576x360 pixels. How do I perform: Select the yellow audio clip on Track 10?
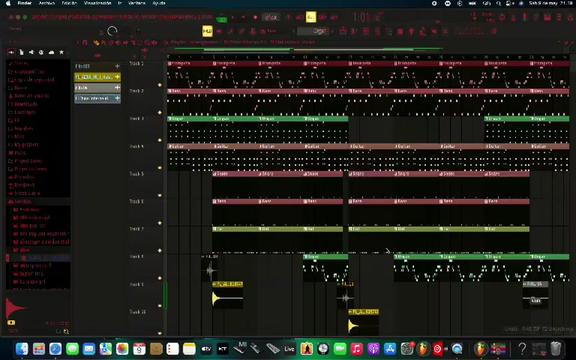[x=363, y=322]
